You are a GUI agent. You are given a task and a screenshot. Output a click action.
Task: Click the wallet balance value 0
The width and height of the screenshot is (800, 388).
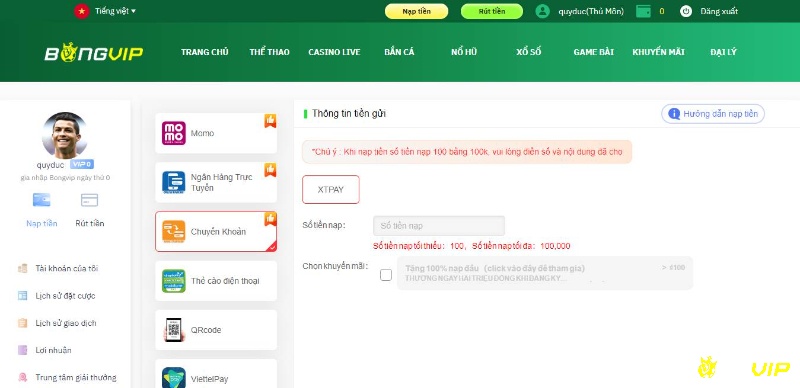coord(662,11)
